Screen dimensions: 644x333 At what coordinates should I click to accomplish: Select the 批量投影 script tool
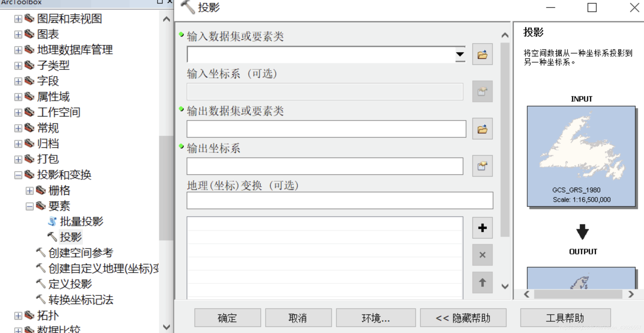pyautogui.click(x=81, y=221)
